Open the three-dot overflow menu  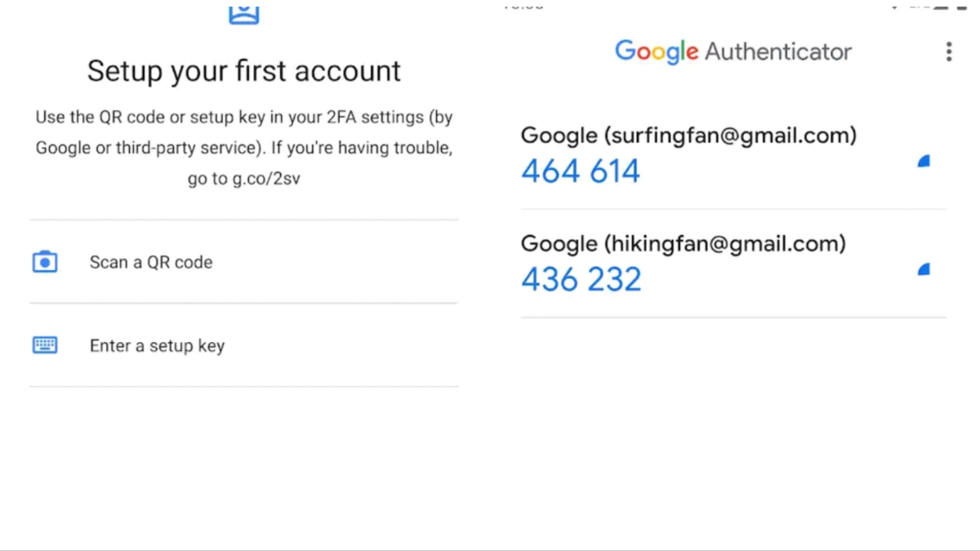tap(948, 52)
